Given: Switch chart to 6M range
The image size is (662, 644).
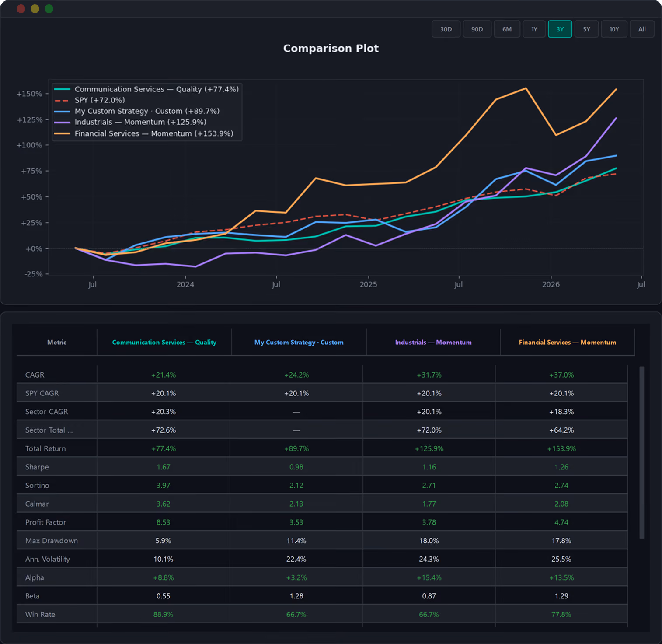Looking at the screenshot, I should point(507,29).
